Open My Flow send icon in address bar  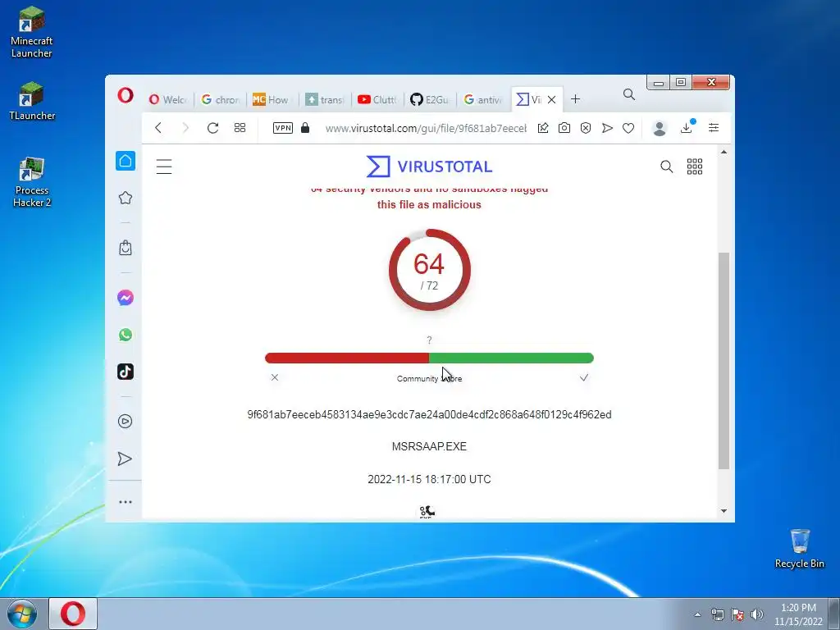607,127
